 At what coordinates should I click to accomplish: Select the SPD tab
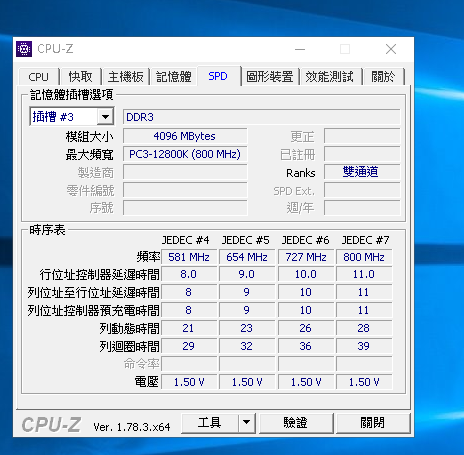[x=218, y=76]
